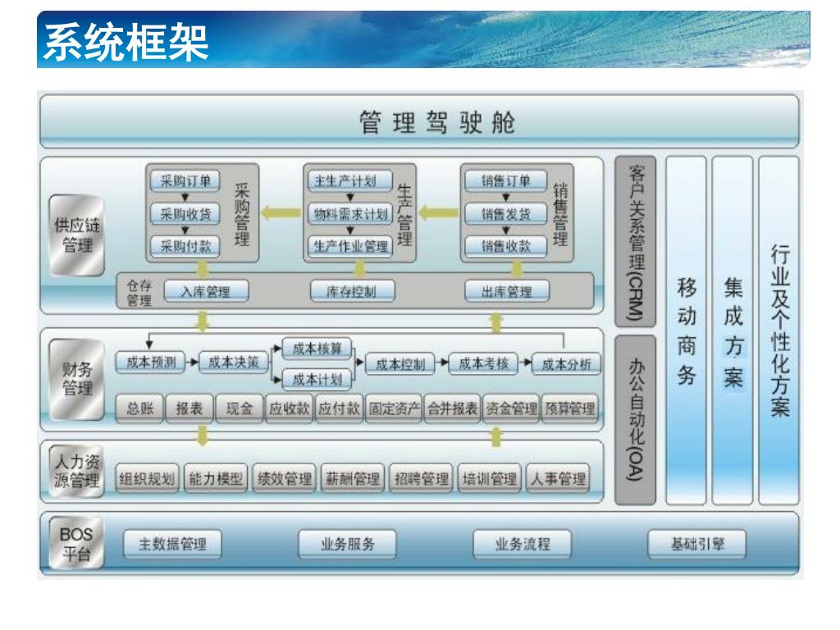Click the 库存控制 box
The height and width of the screenshot is (630, 840).
click(352, 291)
